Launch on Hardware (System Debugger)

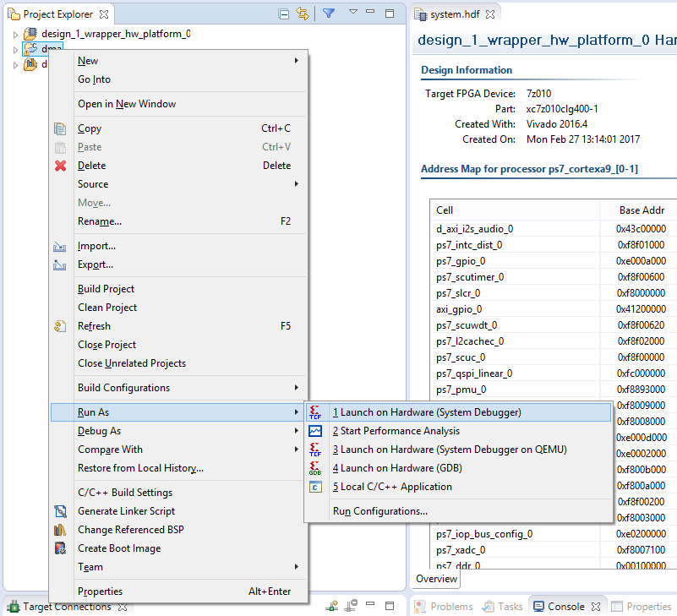click(x=459, y=412)
